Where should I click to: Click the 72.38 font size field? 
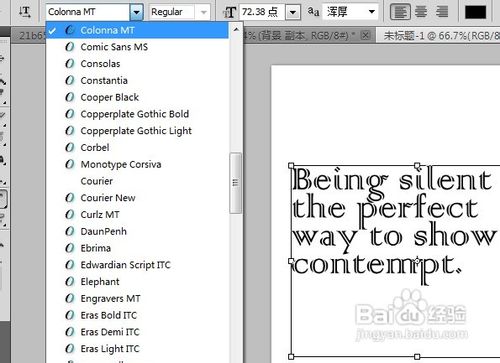tap(262, 12)
